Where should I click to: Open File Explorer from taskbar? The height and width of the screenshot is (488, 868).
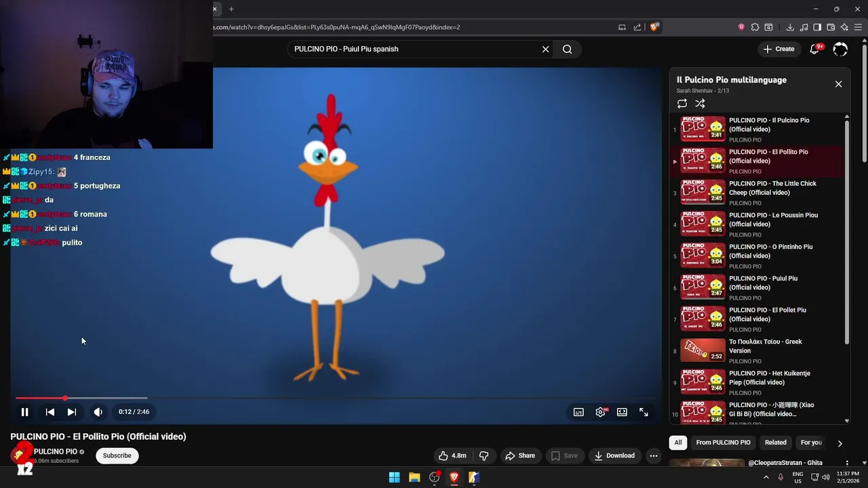pos(414,477)
